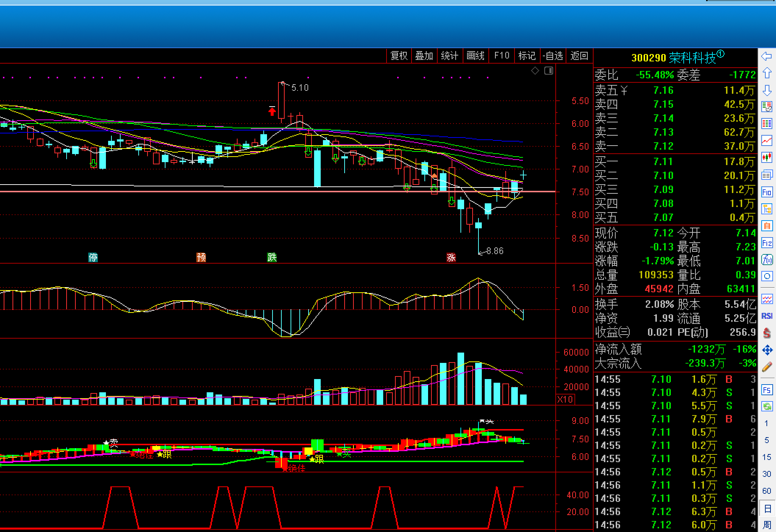Image resolution: width=776 pixels, height=532 pixels.
Task: Click the green refresh icon
Action: (767, 406)
